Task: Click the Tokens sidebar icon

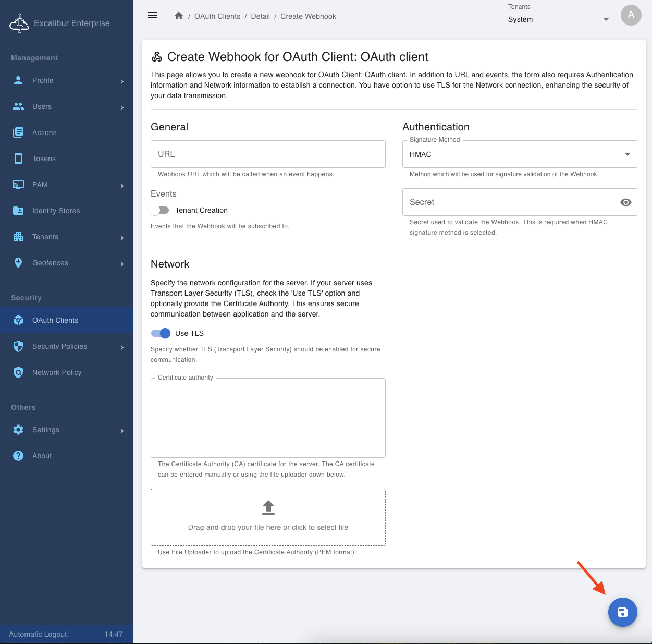Action: (x=18, y=159)
